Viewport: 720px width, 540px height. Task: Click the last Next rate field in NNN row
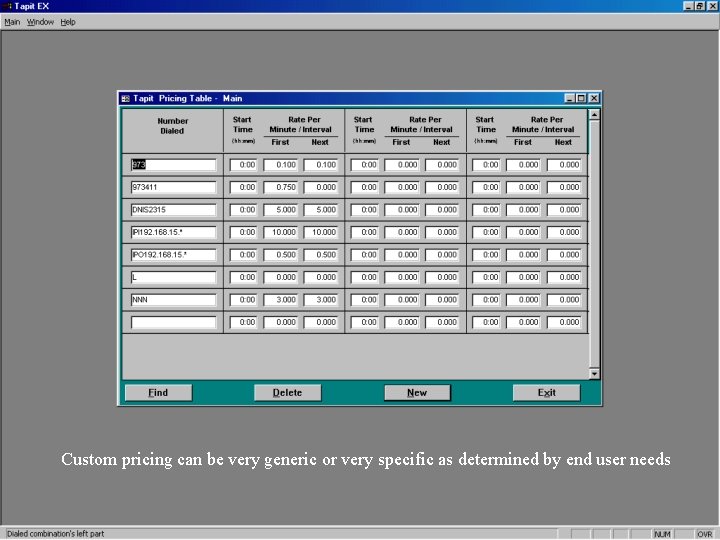(564, 300)
